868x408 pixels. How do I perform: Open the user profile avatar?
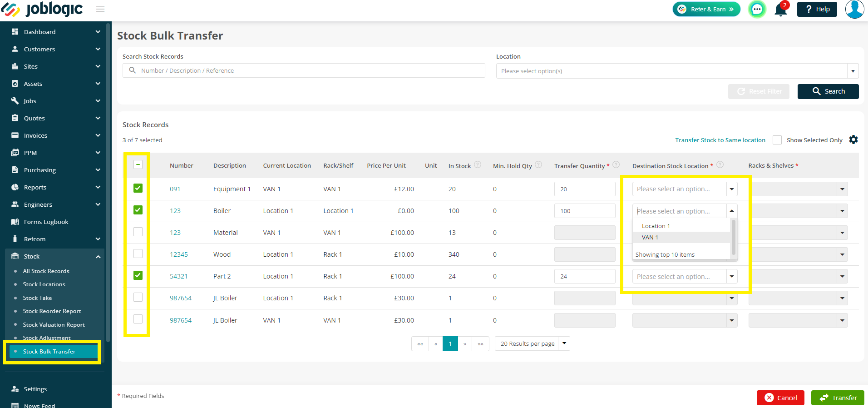coord(854,9)
